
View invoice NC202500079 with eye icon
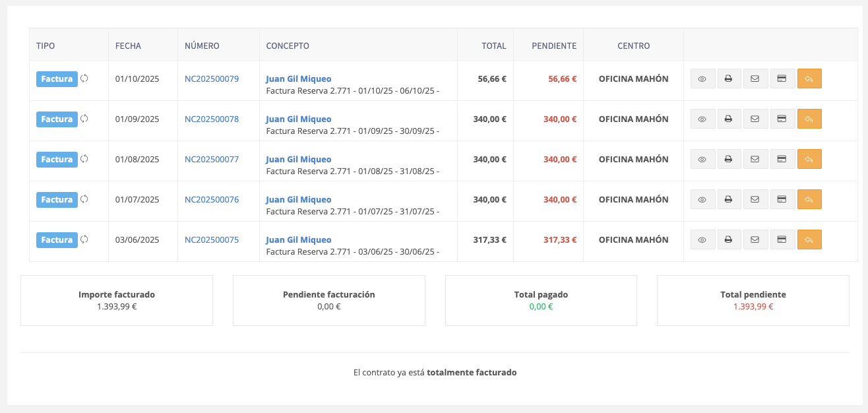(x=702, y=79)
